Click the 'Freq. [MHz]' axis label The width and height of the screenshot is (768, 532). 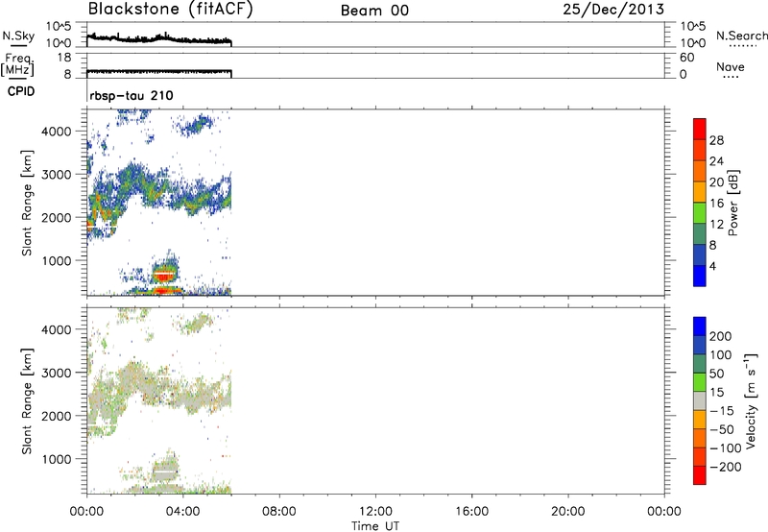[18, 64]
